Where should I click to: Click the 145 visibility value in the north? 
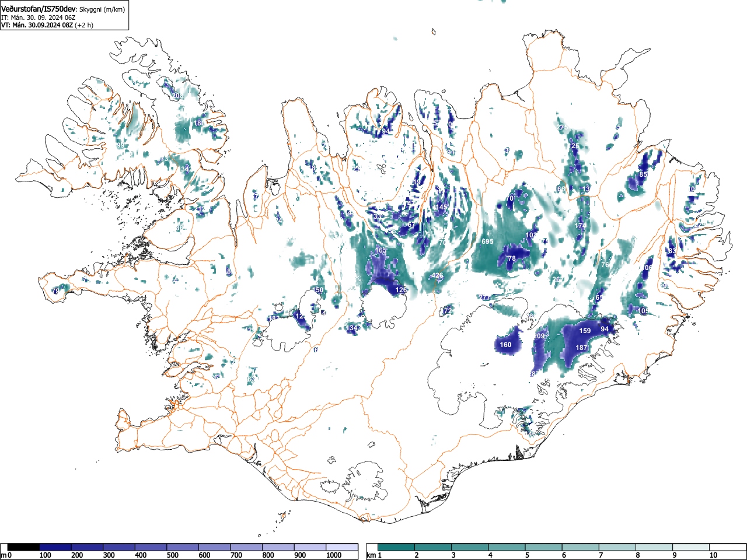tap(442, 207)
